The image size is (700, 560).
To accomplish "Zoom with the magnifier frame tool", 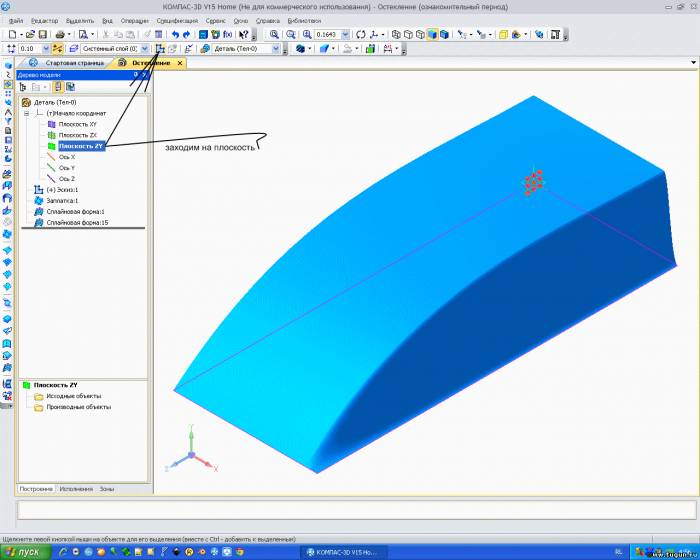I will click(x=274, y=34).
